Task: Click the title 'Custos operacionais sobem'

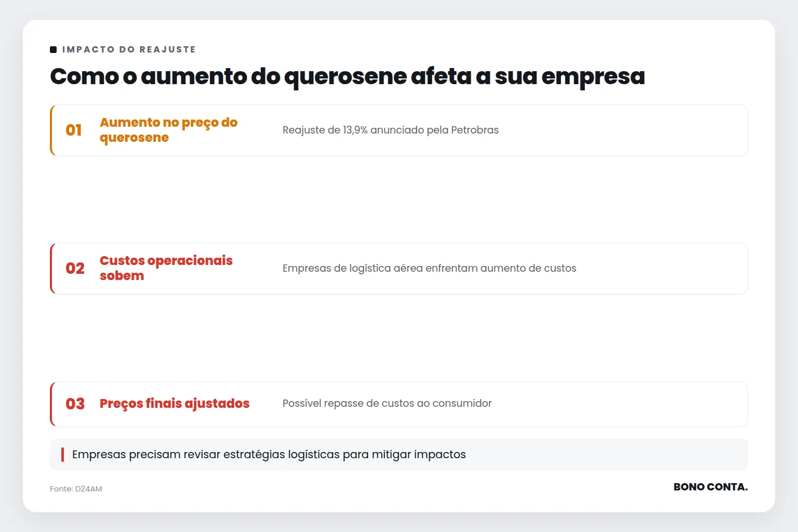Action: tap(166, 268)
